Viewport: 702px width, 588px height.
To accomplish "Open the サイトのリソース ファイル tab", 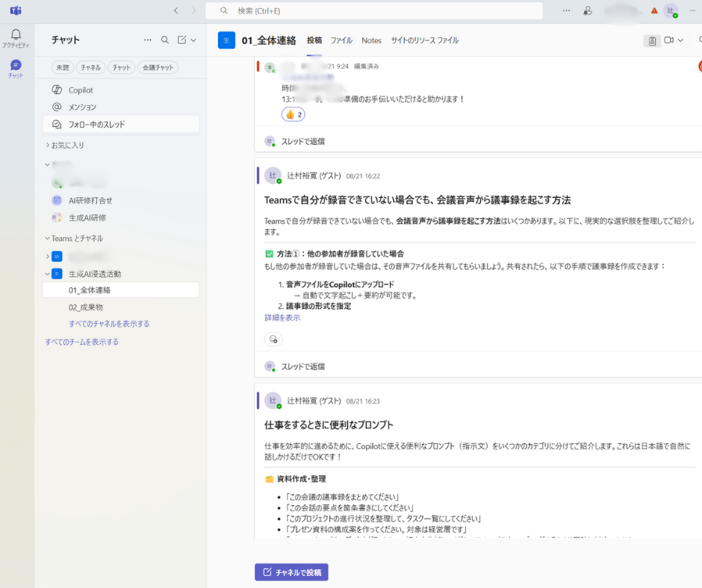I will (425, 40).
